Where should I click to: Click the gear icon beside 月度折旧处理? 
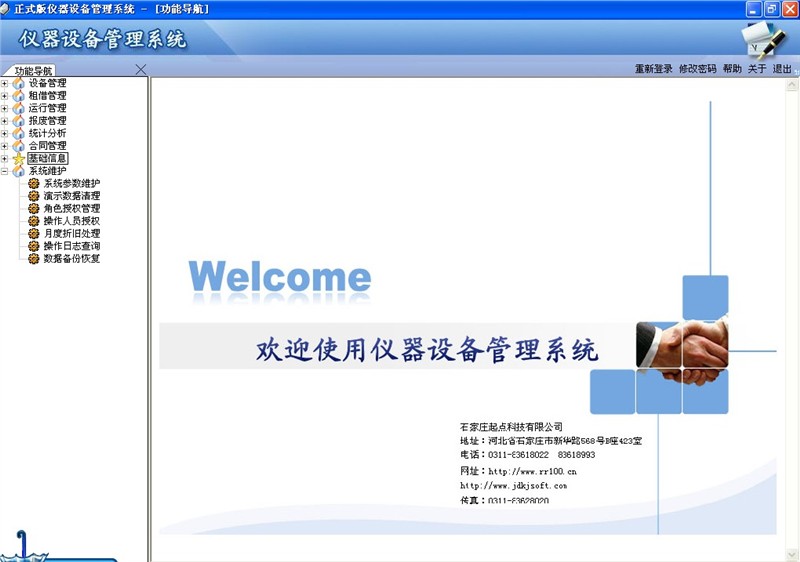tap(34, 233)
